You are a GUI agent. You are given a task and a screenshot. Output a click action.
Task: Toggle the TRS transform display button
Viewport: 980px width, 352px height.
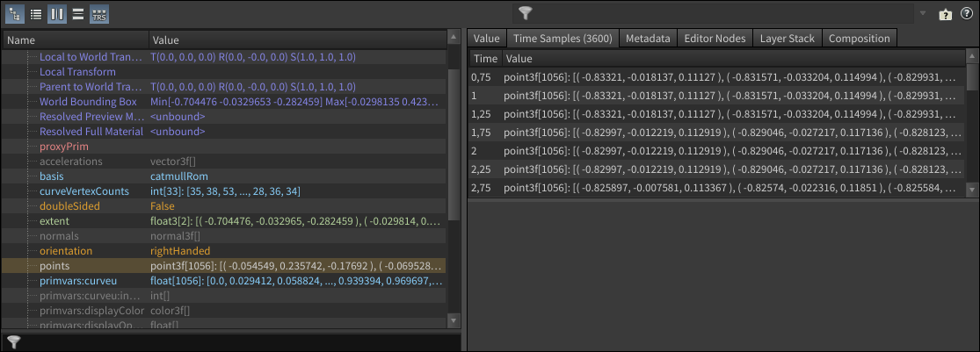pos(99,14)
